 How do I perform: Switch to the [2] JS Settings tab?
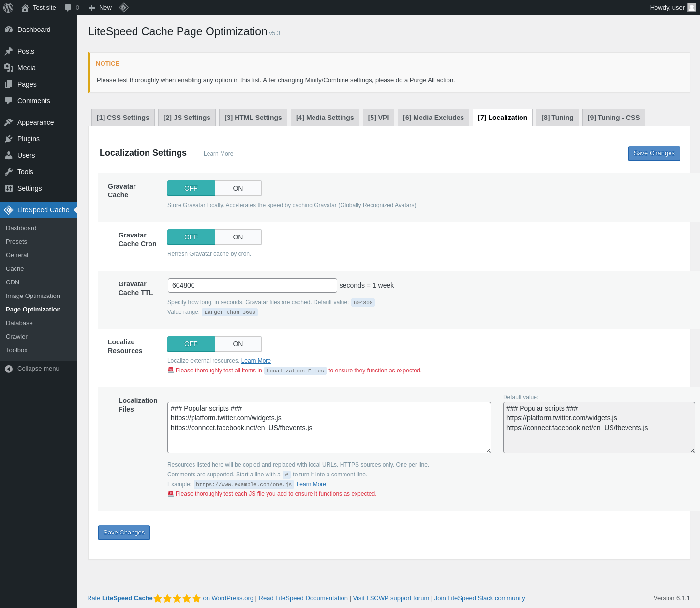point(187,118)
